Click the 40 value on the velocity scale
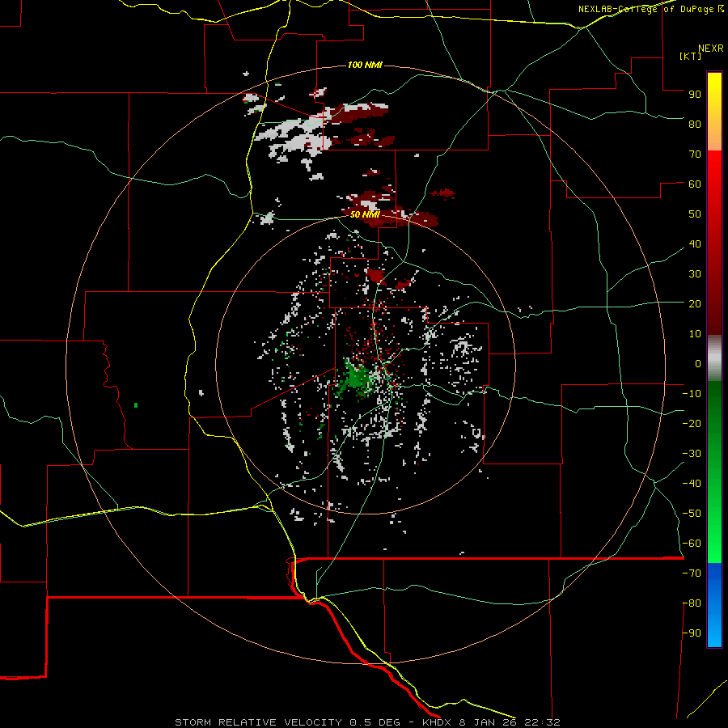Image resolution: width=728 pixels, height=728 pixels. coord(695,244)
